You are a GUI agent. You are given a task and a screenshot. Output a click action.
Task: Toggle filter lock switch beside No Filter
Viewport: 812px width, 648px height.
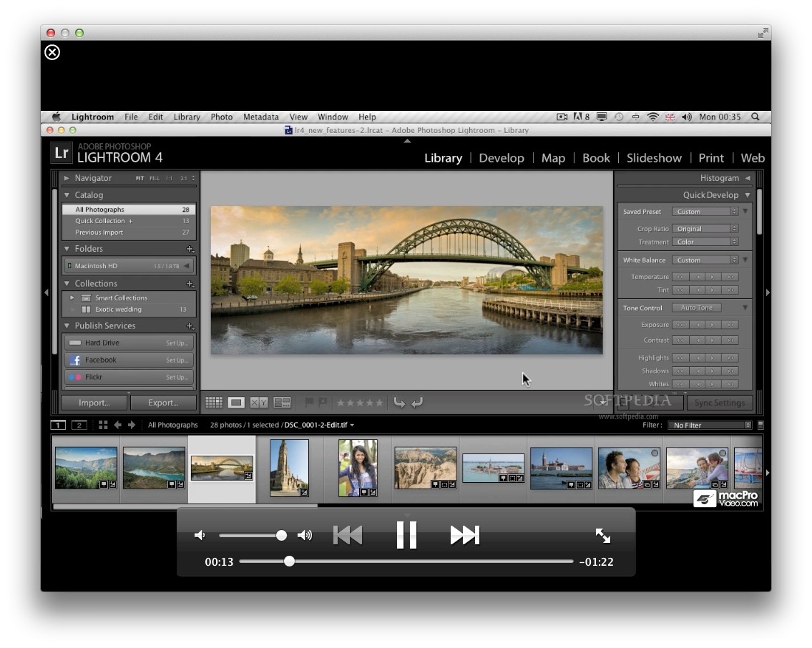(x=760, y=425)
